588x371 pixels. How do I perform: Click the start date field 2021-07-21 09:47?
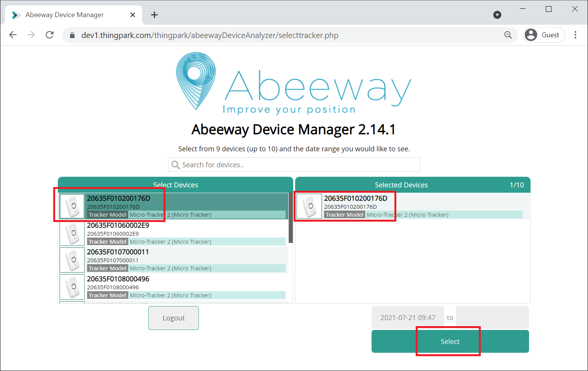[x=408, y=317]
